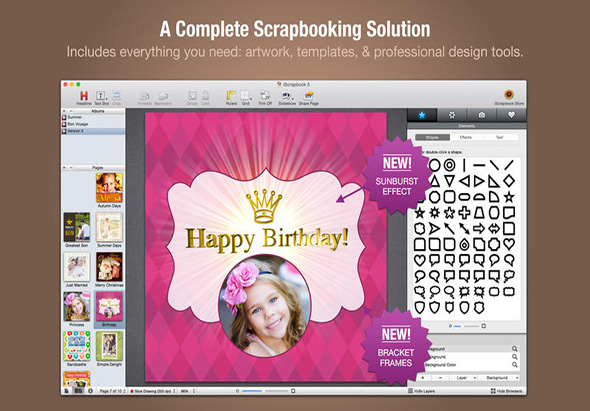Image resolution: width=590 pixels, height=411 pixels.
Task: Choose the heart shape at row end
Action: click(x=509, y=244)
